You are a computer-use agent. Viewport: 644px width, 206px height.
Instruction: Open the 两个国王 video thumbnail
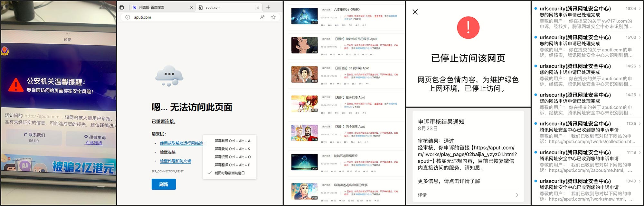[x=304, y=133]
